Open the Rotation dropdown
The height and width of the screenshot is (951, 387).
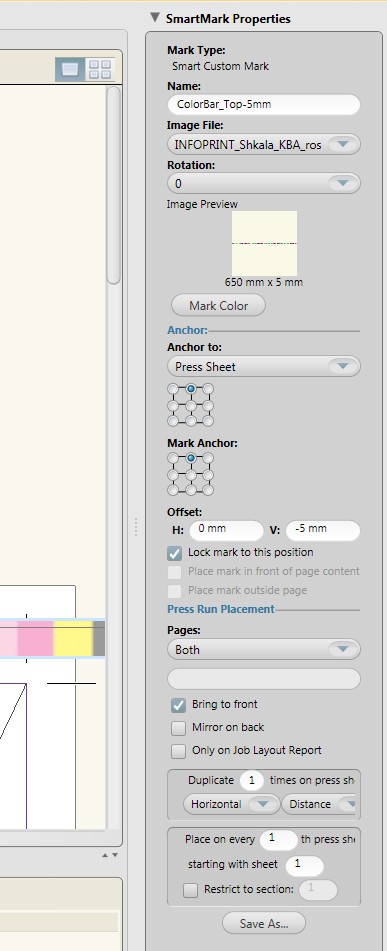point(264,183)
